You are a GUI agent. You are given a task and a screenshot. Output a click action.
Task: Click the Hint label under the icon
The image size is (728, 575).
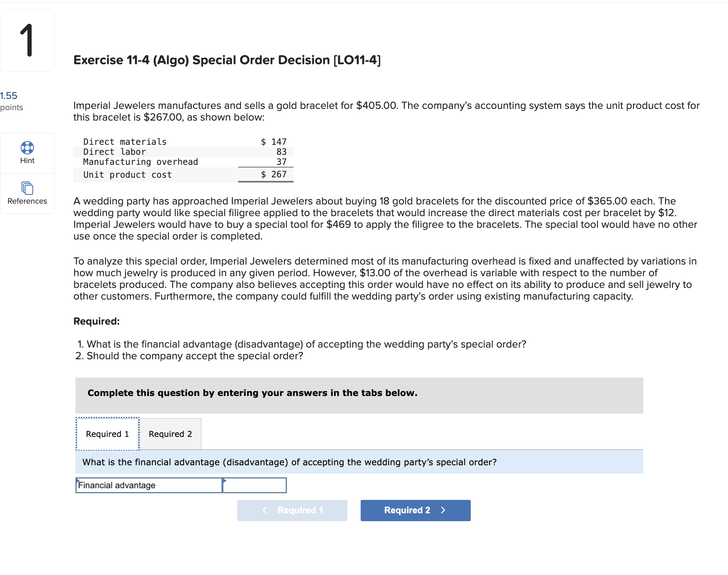click(x=27, y=160)
